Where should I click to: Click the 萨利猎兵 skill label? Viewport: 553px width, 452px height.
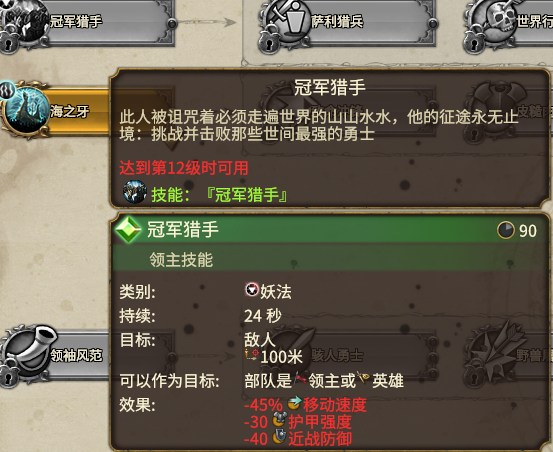coord(338,21)
